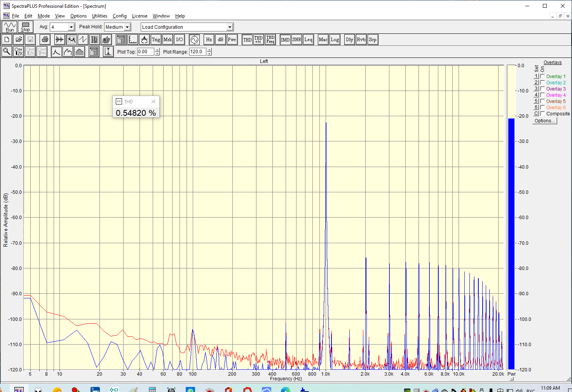Set overlay 1 using the '1' Set button

tap(536, 76)
